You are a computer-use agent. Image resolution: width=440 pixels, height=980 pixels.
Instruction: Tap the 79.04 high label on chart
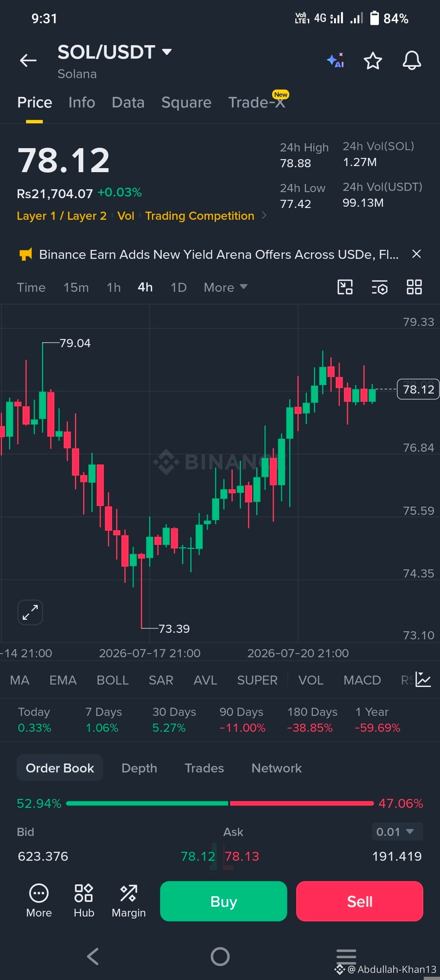tap(75, 343)
